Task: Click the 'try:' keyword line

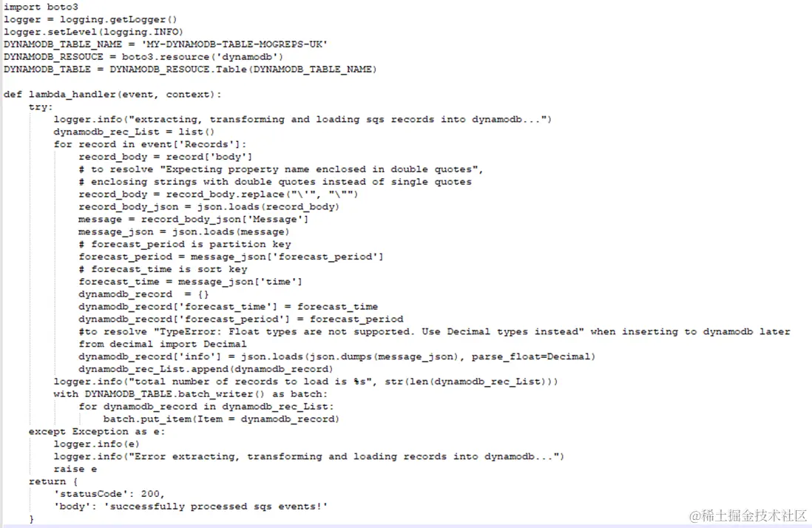Action: pos(41,106)
